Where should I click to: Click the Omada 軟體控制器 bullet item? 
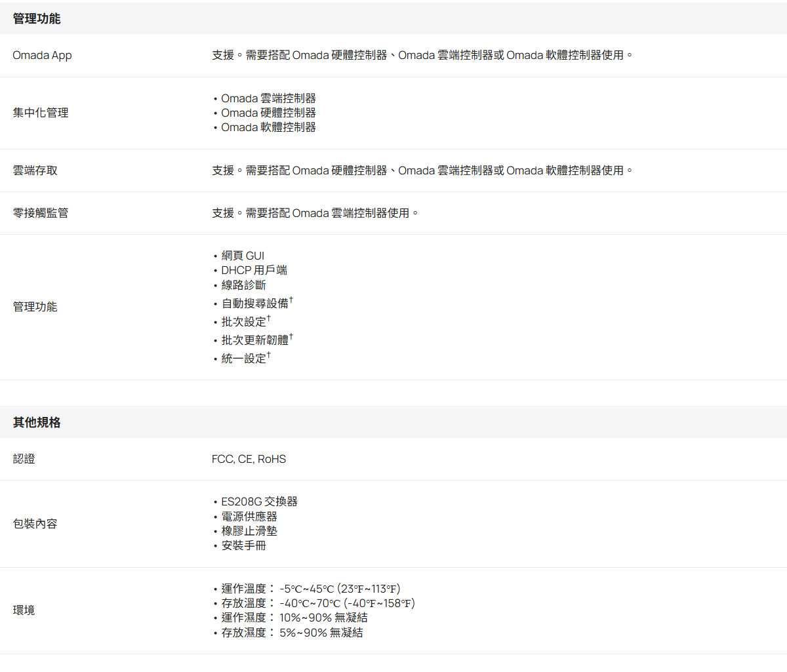268,127
